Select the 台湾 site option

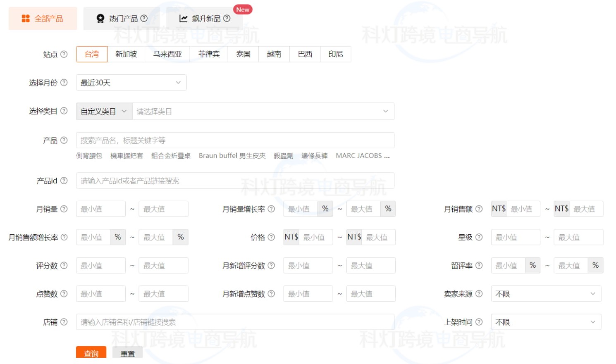click(91, 54)
